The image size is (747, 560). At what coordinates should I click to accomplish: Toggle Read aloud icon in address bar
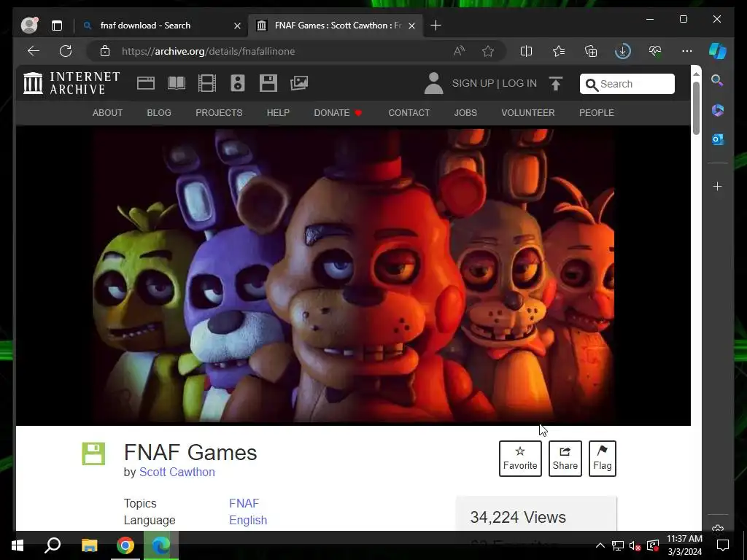coord(460,51)
